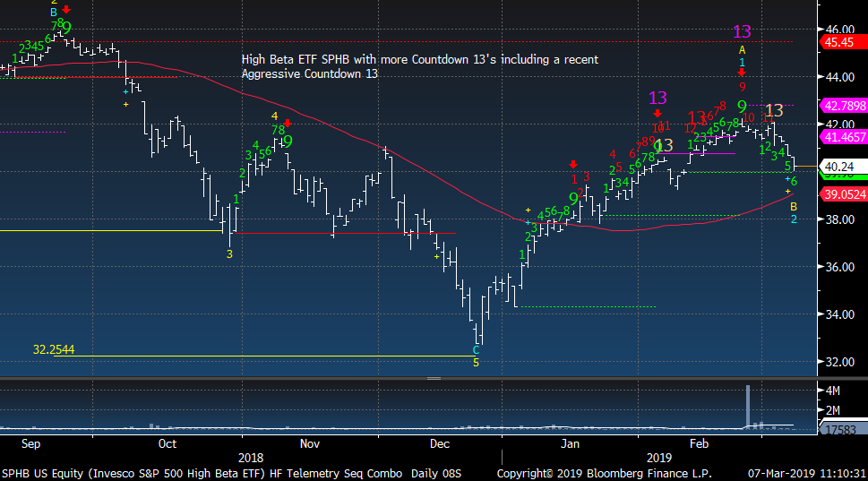Click the last price 40.24 label
The width and height of the screenshot is (868, 481).
(843, 166)
